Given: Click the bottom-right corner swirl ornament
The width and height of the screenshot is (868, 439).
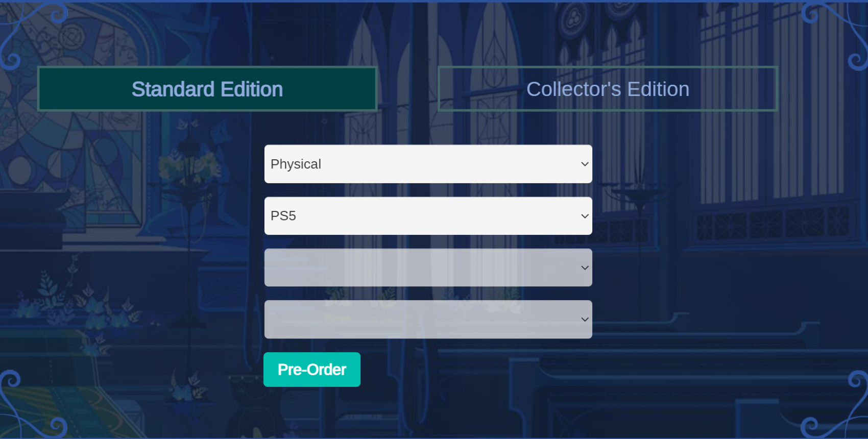Looking at the screenshot, I should pyautogui.click(x=835, y=403).
